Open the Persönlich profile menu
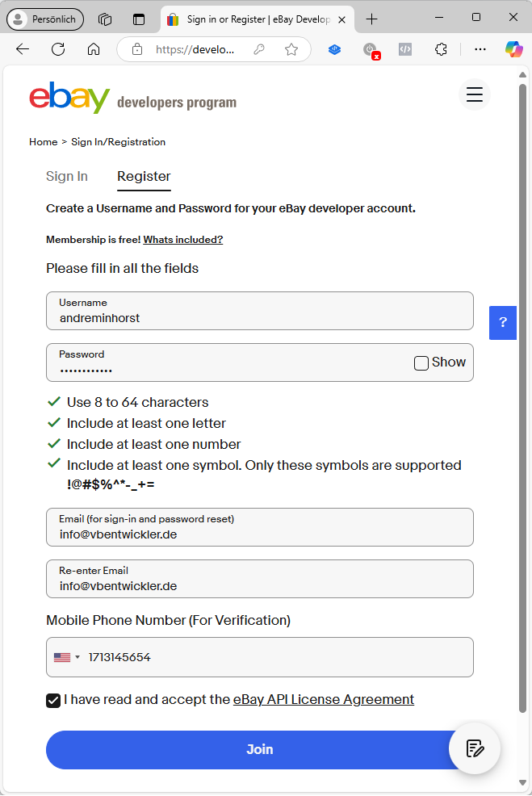This screenshot has height=796, width=532. tap(44, 19)
